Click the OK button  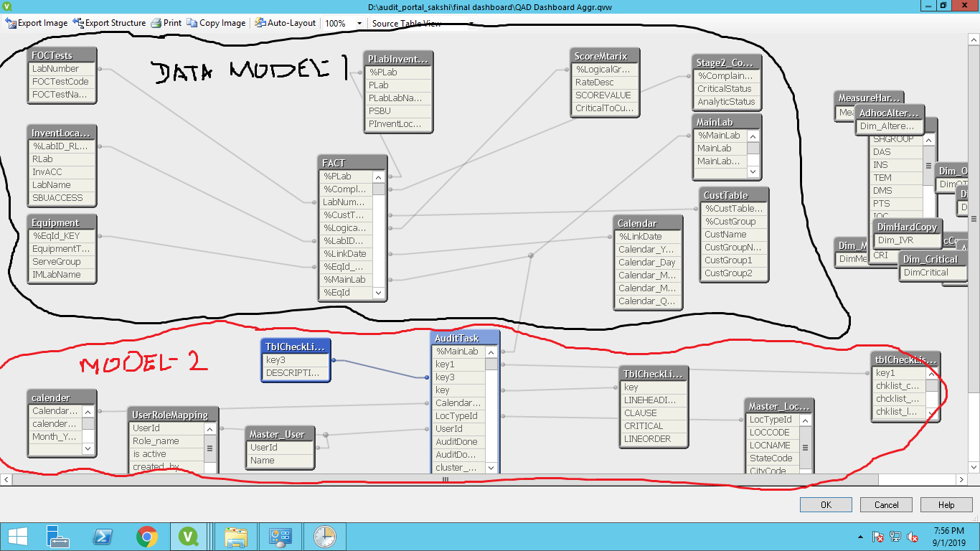tap(826, 504)
